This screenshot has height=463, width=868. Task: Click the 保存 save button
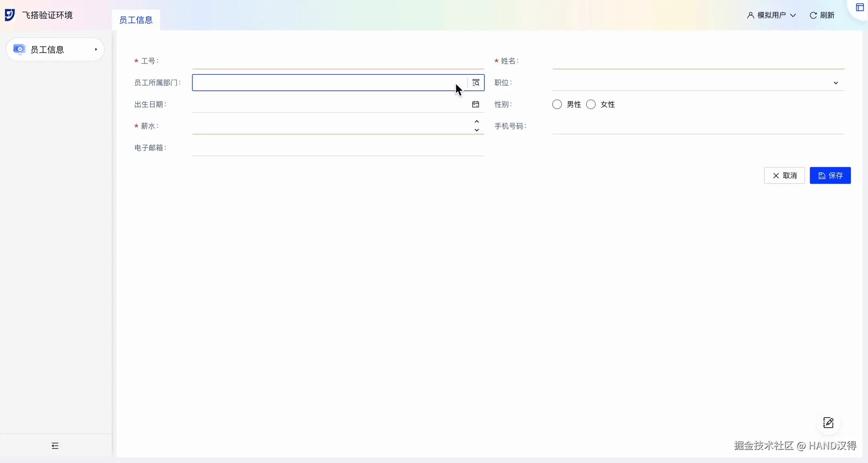[x=830, y=176]
